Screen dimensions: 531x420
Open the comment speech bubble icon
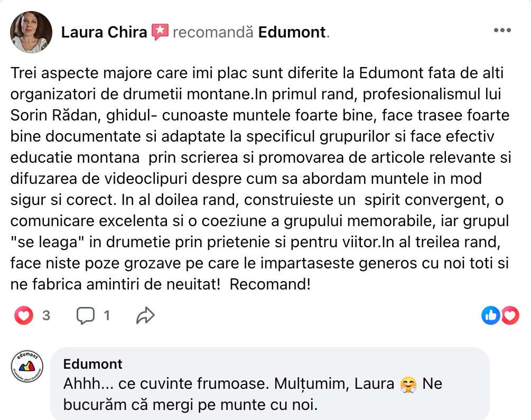[86, 316]
